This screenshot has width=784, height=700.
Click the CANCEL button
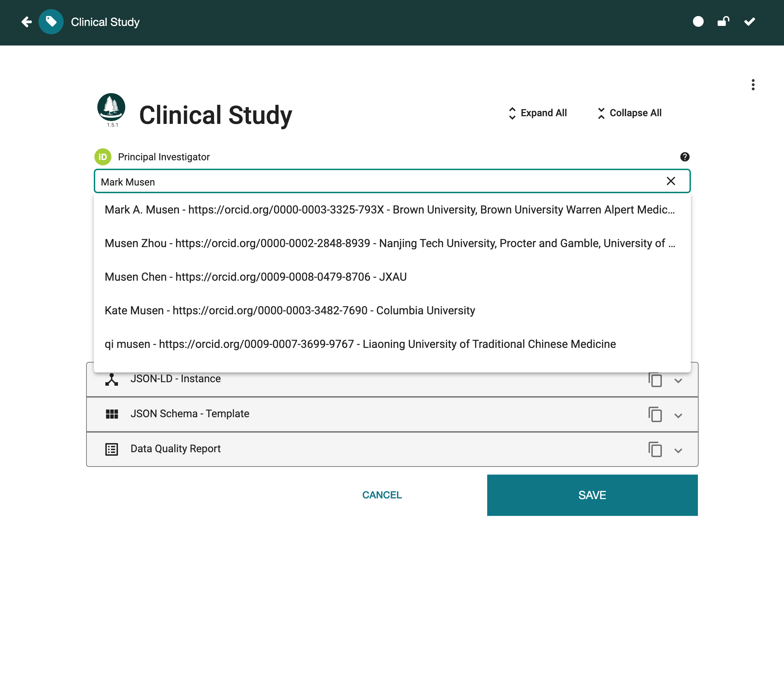tap(381, 495)
